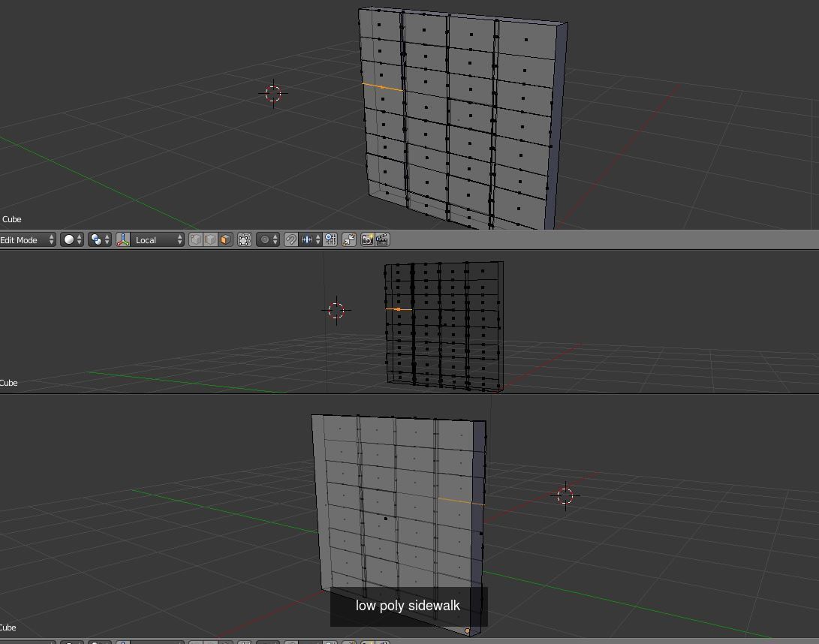Switch to face select mode

(x=225, y=239)
